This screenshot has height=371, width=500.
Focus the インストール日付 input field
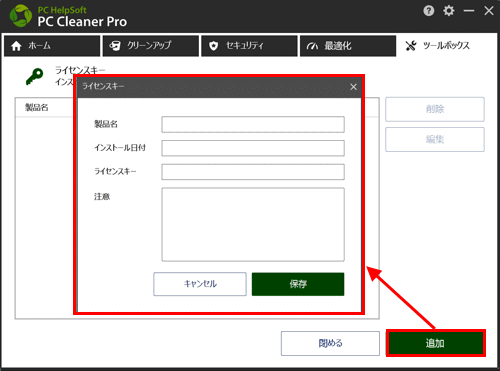(253, 148)
